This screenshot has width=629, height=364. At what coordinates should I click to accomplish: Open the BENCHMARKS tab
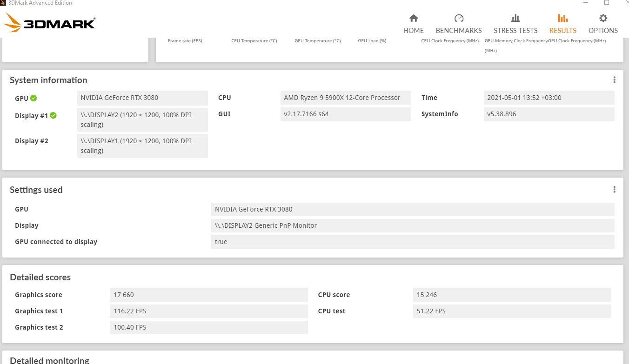[459, 24]
